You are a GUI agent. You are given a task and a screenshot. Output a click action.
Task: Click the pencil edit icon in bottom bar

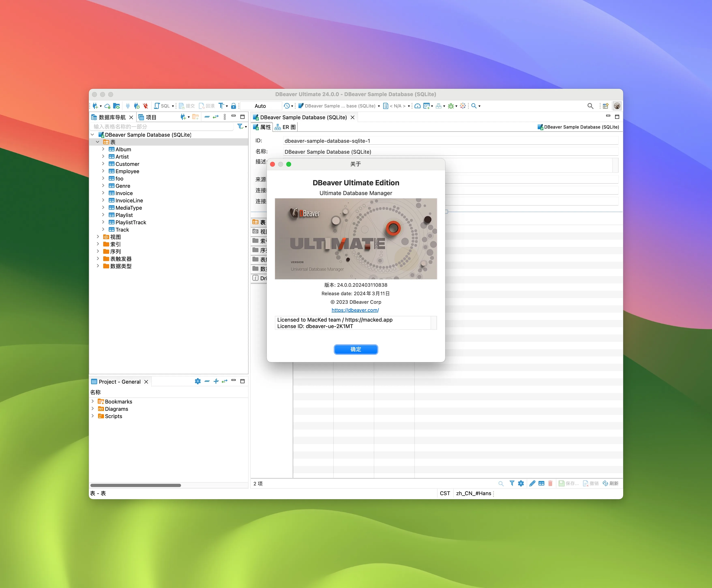click(532, 483)
